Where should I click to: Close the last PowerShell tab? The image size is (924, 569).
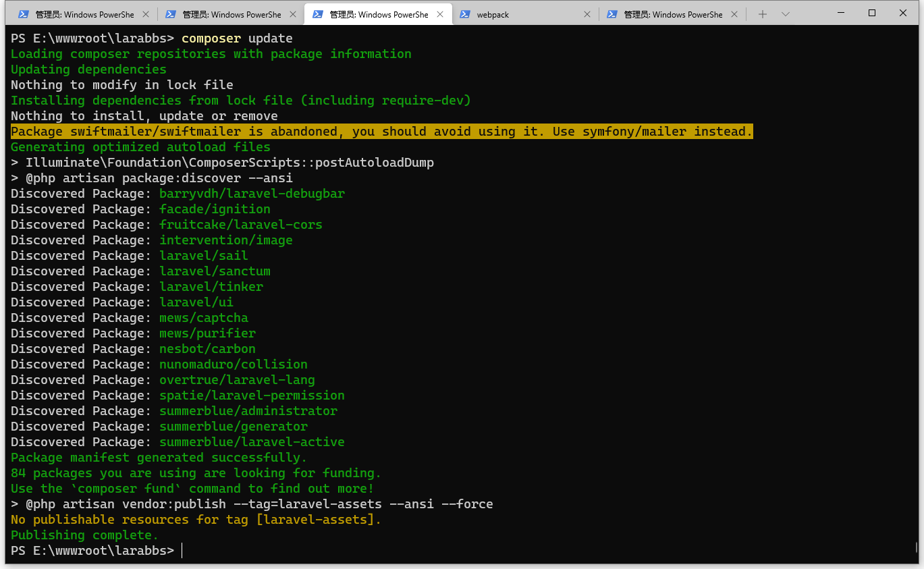(734, 14)
